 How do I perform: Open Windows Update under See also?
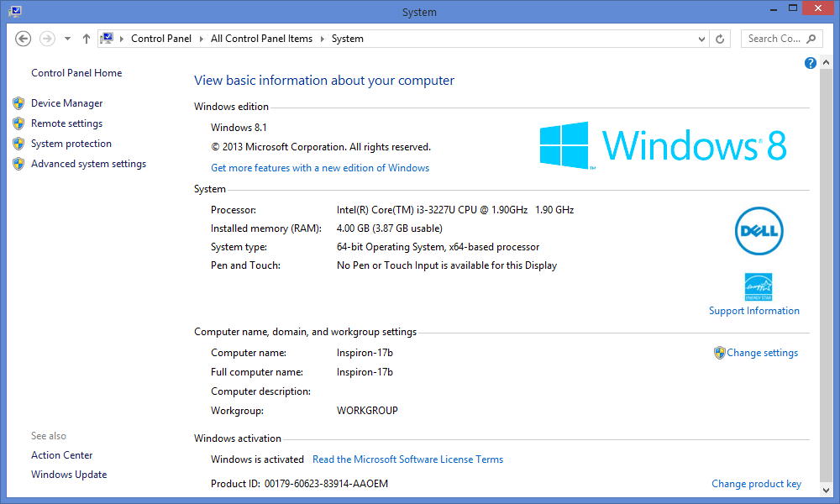point(69,475)
